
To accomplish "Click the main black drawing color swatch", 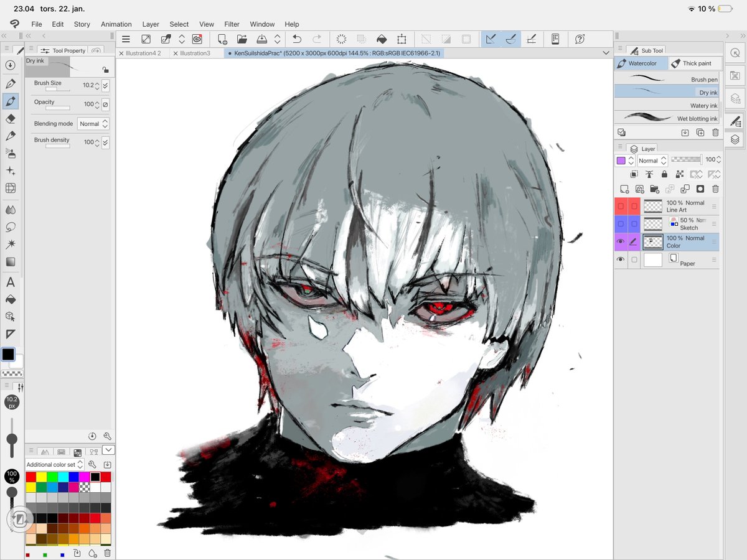I will (8, 354).
